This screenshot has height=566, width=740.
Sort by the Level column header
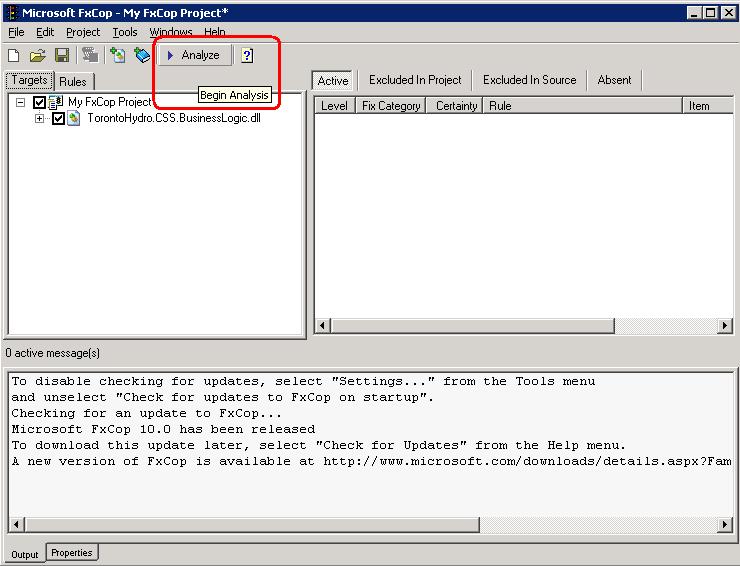(x=335, y=106)
